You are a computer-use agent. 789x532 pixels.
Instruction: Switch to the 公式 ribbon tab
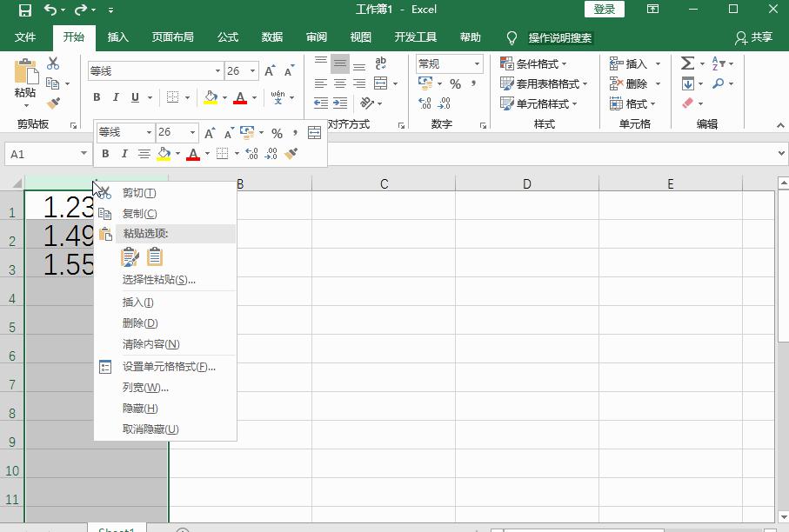pos(227,37)
